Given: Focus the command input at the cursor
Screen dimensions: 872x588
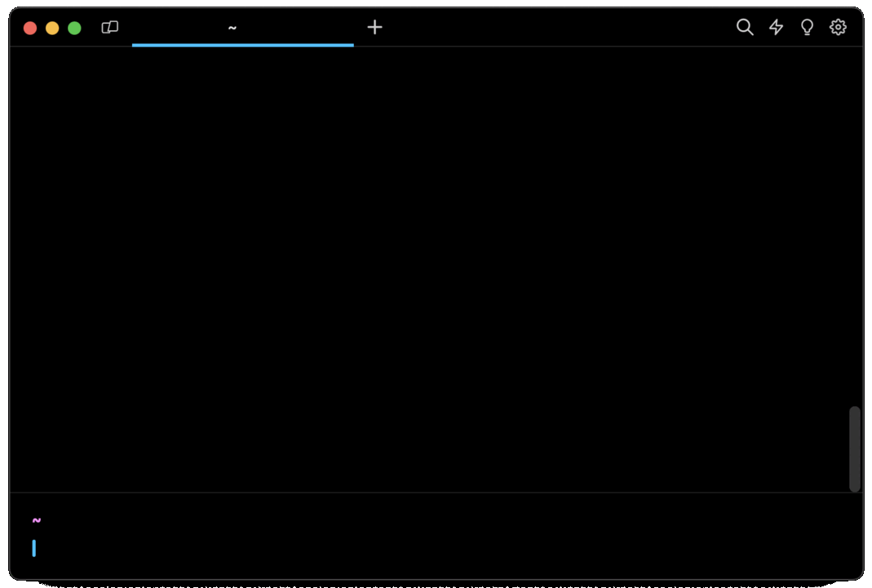Looking at the screenshot, I should coord(34,548).
